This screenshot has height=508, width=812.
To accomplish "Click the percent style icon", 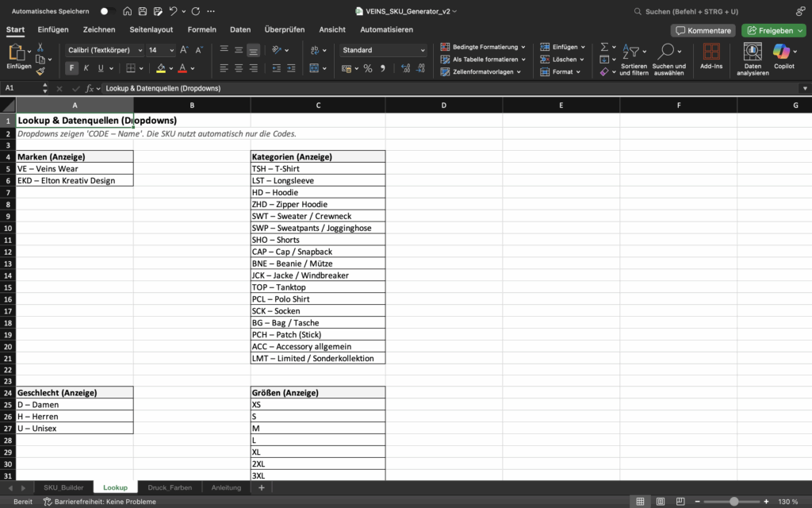I will 368,68.
